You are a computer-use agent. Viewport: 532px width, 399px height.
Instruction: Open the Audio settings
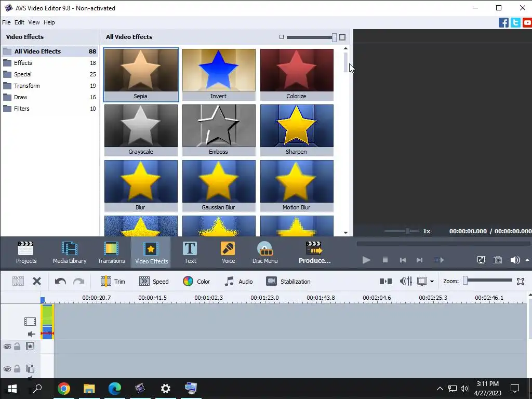coord(239,281)
